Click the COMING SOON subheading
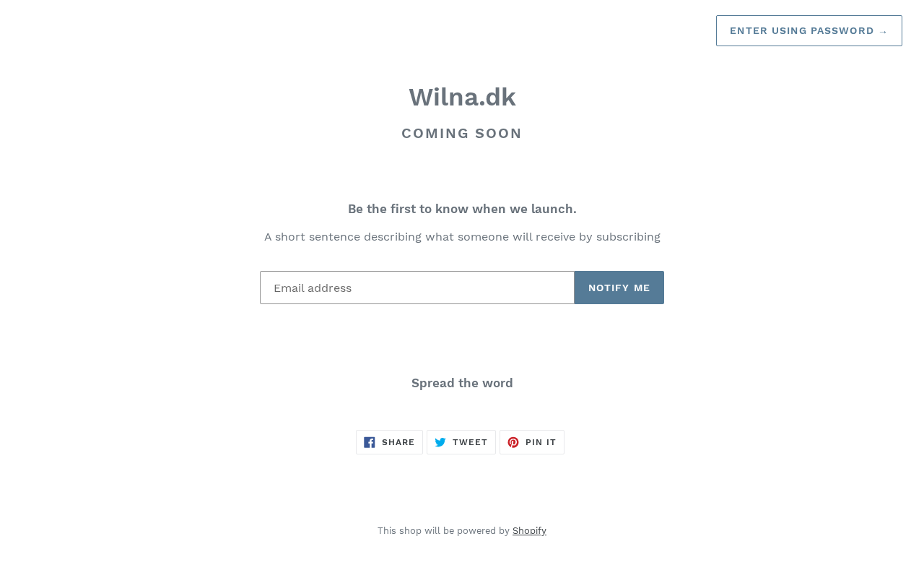Viewport: 924px width, 578px height. 462,134
